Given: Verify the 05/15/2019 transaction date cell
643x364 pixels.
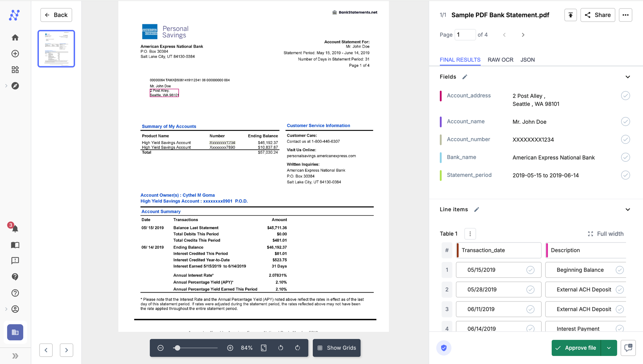Looking at the screenshot, I should (530, 270).
